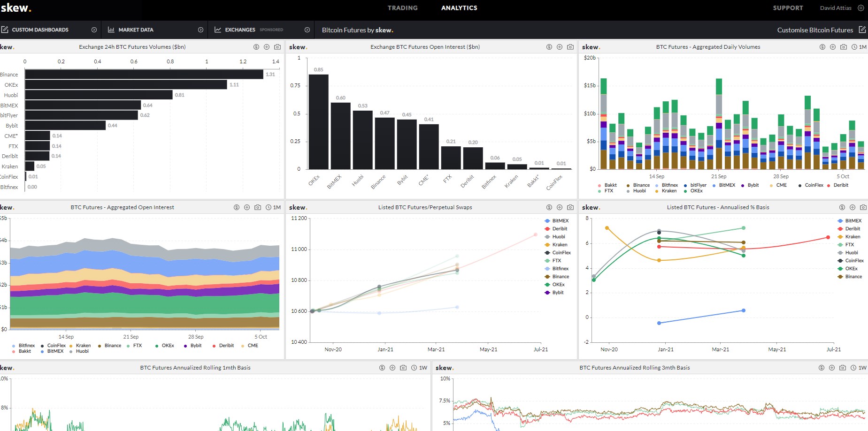This screenshot has width=868, height=431.
Task: Click skew logo on Rolling 3mth Basis chart
Action: (445, 368)
